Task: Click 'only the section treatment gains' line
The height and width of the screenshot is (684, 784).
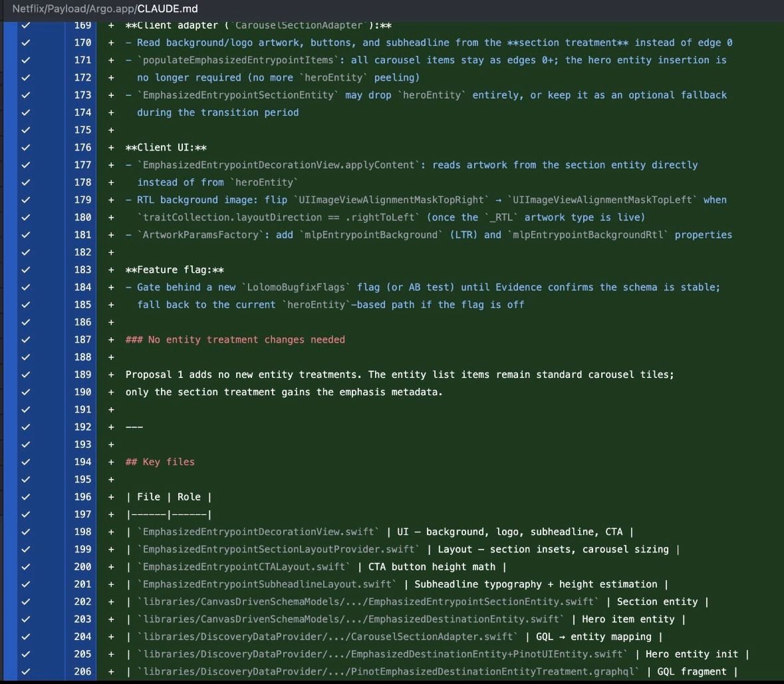Action: point(284,392)
